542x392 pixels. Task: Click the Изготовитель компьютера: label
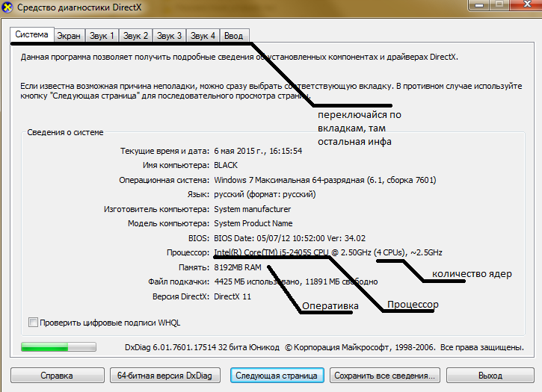(x=156, y=209)
